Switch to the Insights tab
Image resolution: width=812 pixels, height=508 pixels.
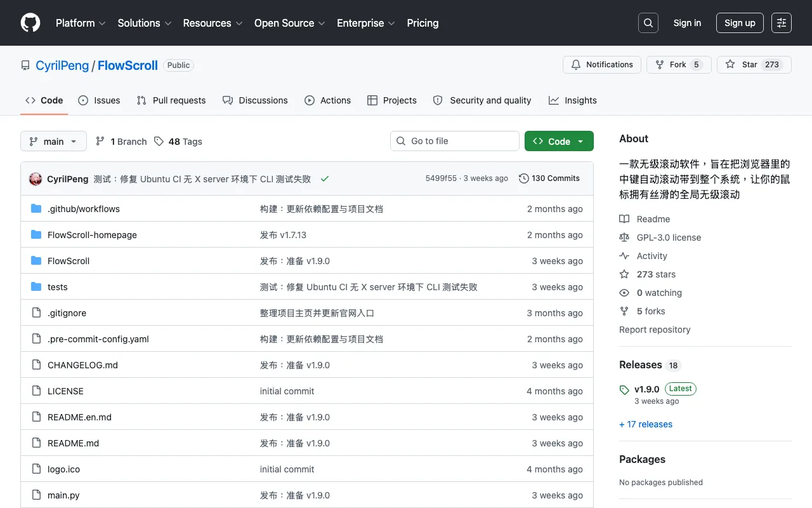tap(573, 100)
